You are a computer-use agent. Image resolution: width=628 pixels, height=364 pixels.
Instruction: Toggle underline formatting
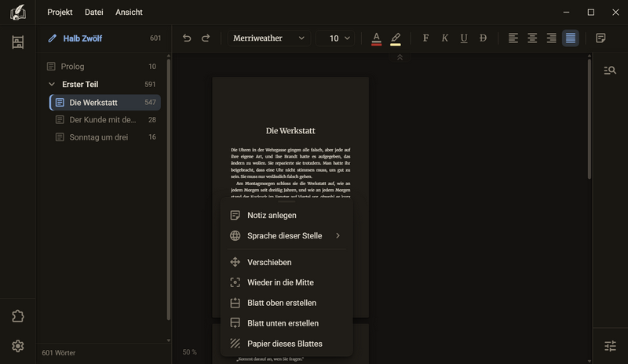464,38
